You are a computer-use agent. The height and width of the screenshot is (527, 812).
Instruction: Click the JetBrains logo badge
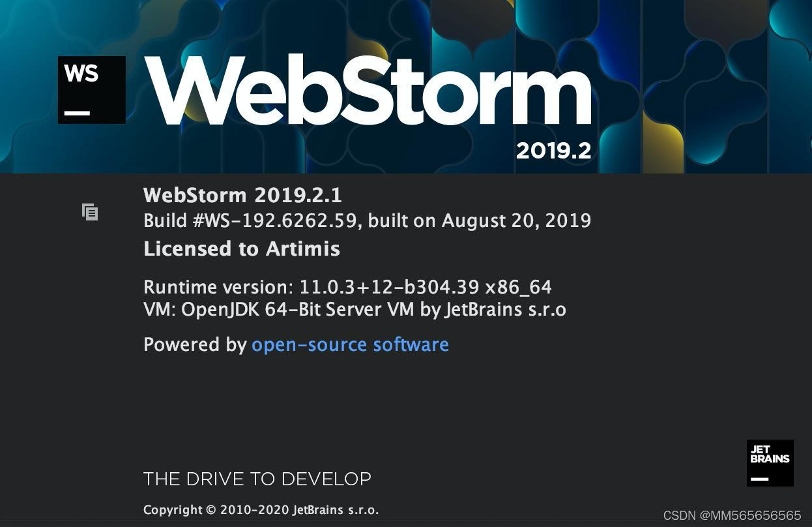(x=770, y=463)
